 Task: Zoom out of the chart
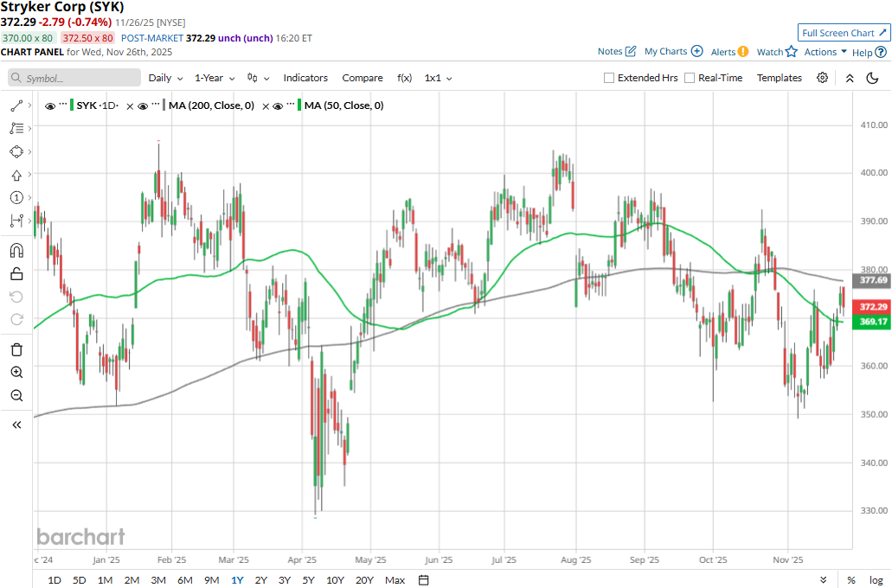16,396
